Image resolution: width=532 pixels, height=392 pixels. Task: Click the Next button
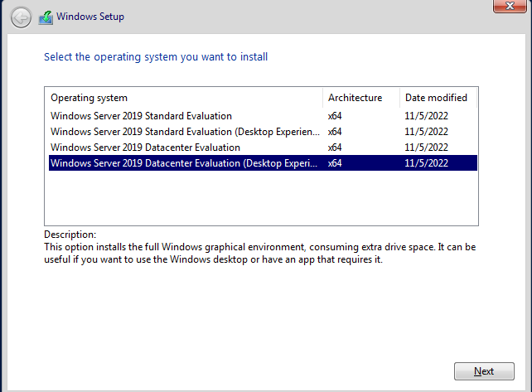click(484, 371)
